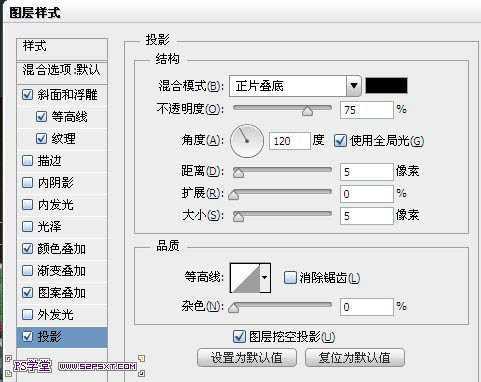
Task: Toggle 使用全局光 checkbox
Action: pyautogui.click(x=340, y=141)
